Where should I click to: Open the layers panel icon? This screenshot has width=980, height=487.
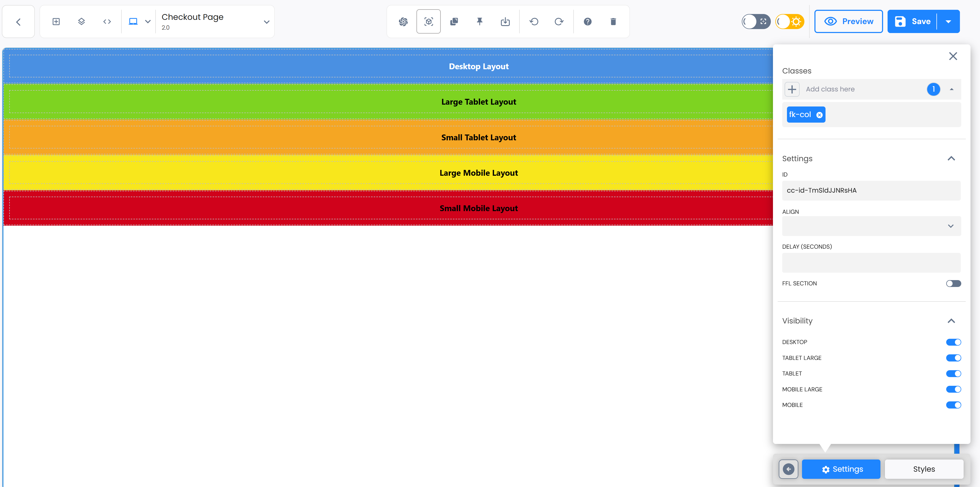(x=81, y=22)
